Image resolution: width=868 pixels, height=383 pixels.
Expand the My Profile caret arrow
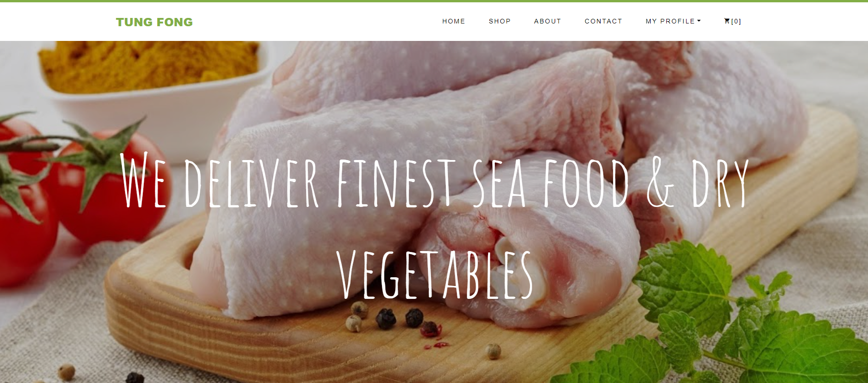[x=699, y=21]
